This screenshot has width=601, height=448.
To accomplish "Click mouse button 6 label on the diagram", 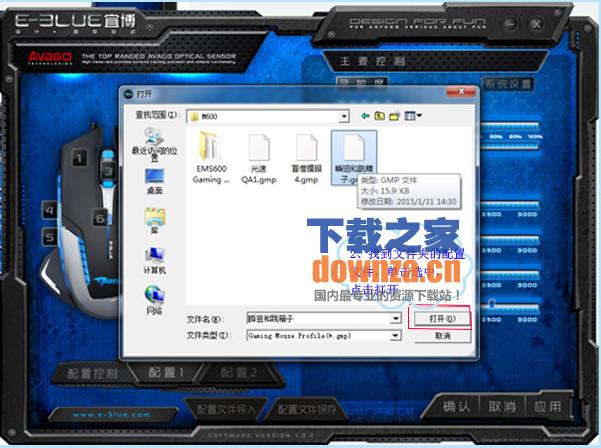I will (x=100, y=218).
